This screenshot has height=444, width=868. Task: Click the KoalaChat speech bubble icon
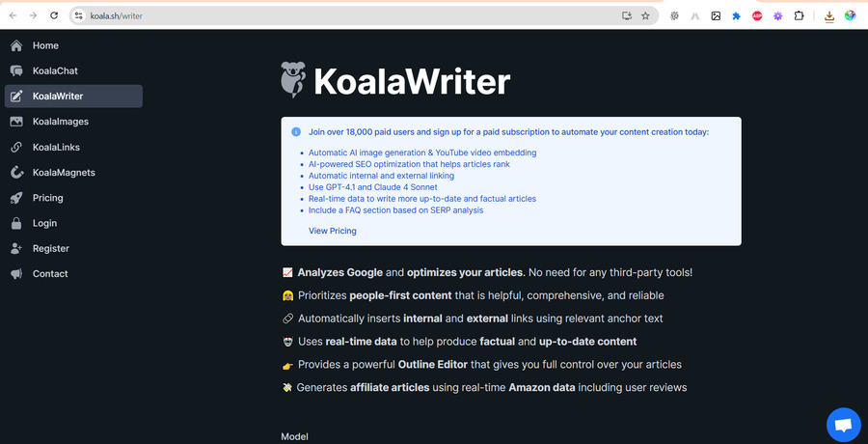(16, 71)
